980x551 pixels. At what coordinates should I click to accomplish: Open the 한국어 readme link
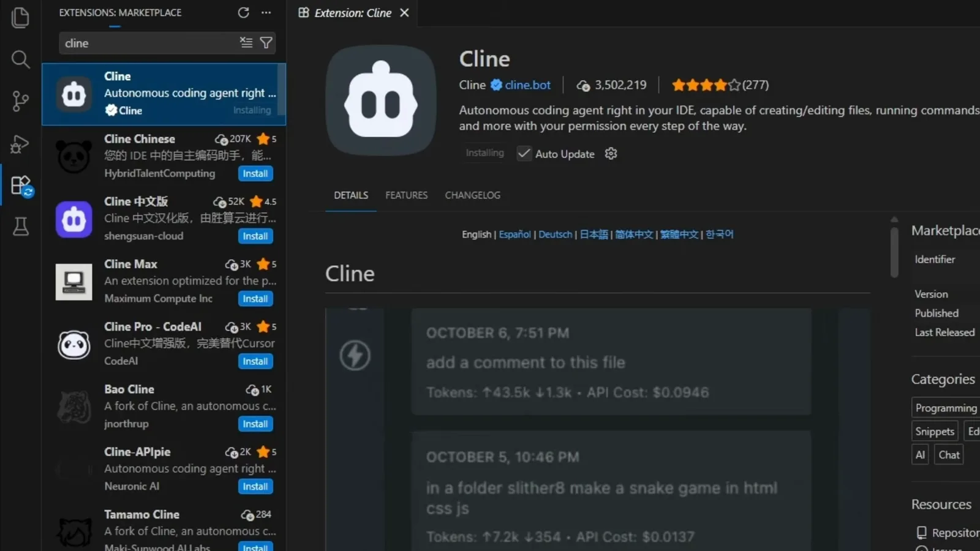tap(720, 234)
